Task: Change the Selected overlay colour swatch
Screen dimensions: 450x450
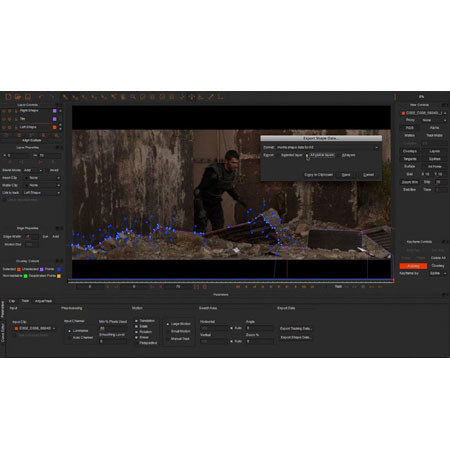Action: tap(19, 269)
